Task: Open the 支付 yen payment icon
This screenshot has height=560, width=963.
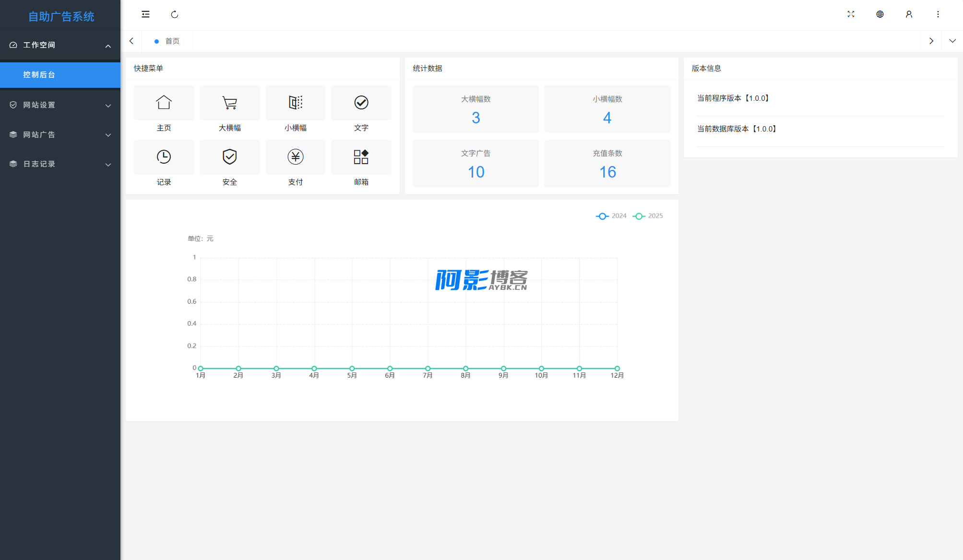Action: pos(295,157)
